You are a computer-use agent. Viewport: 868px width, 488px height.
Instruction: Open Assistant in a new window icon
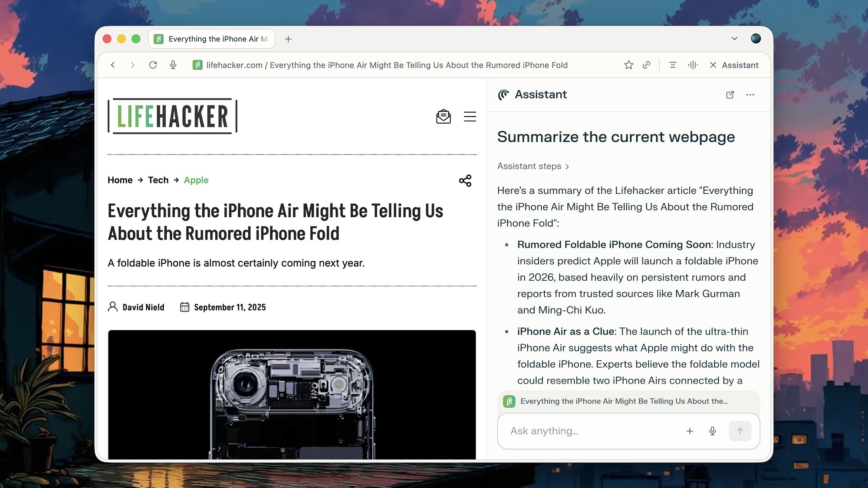[730, 95]
